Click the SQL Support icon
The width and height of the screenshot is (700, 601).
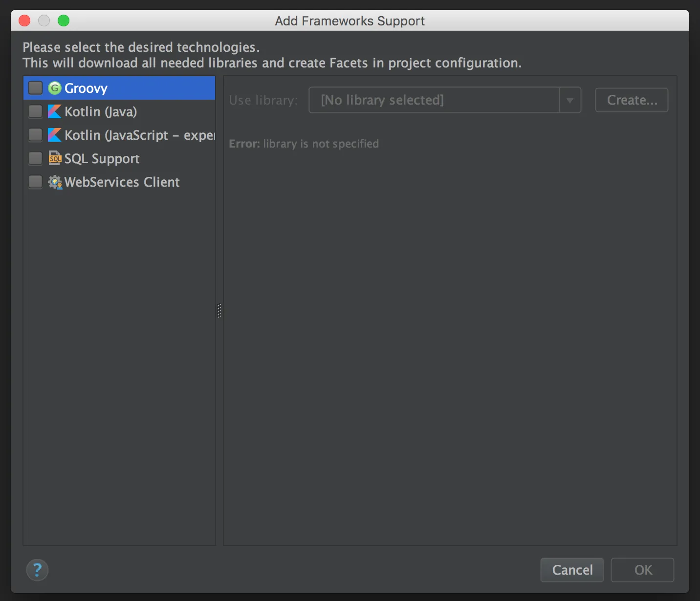55,158
